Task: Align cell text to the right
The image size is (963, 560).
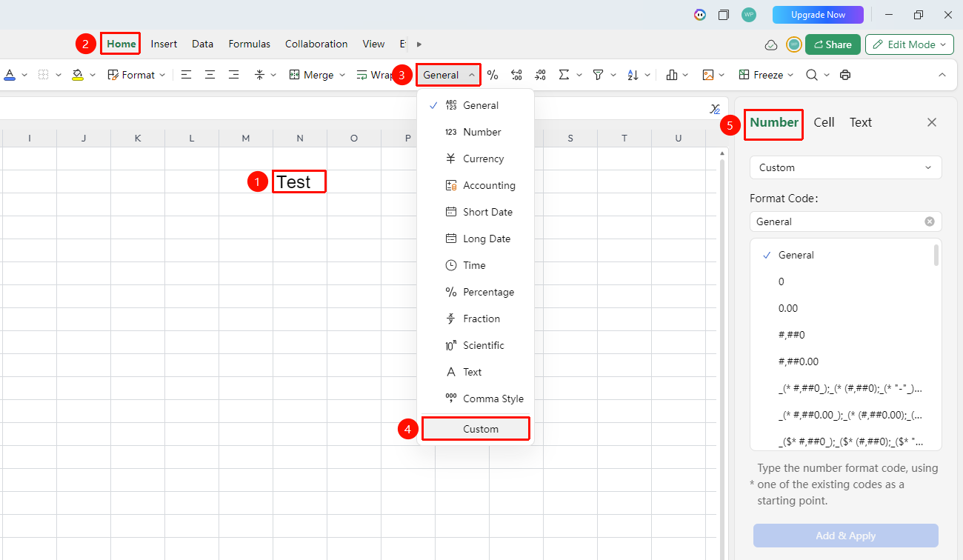Action: coord(234,75)
